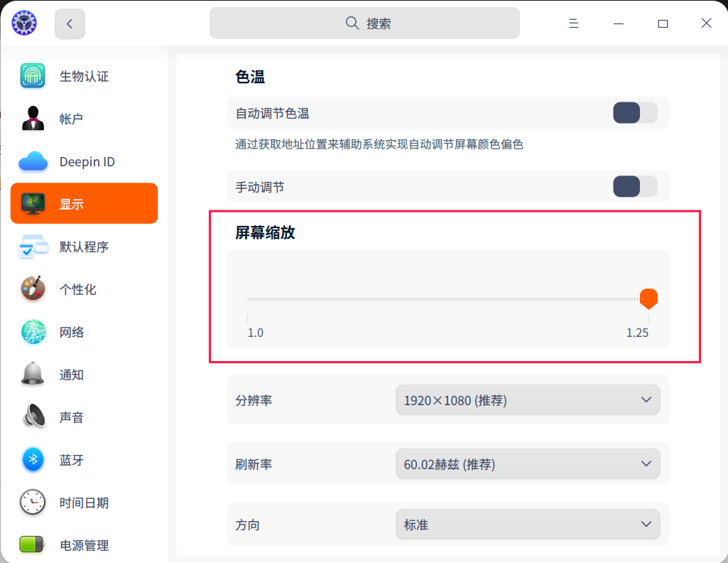Click the 1.0 label under scaling slider
Viewport: 728px width, 563px height.
256,333
